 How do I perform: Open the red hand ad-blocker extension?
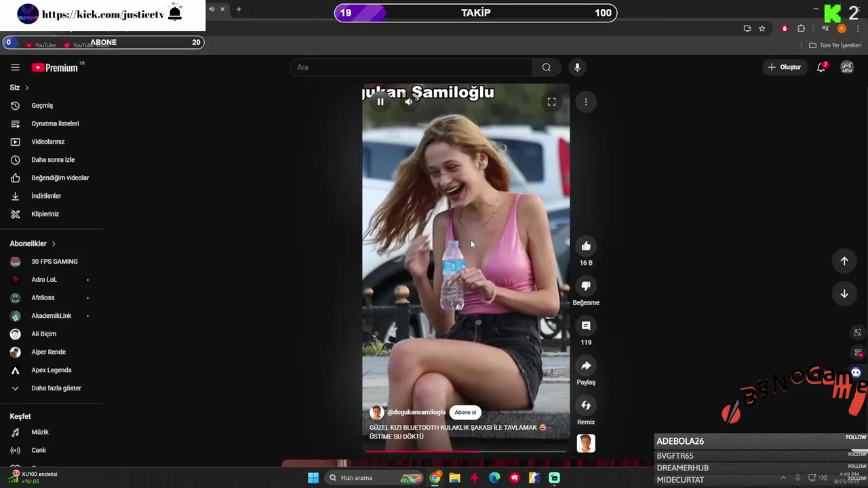click(x=785, y=28)
